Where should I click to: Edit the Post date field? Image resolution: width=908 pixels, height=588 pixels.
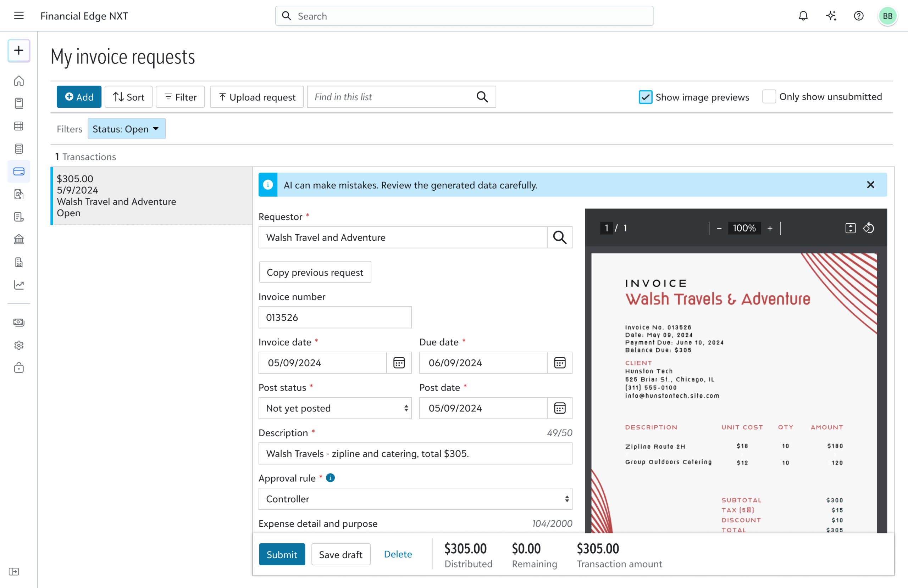coord(483,408)
